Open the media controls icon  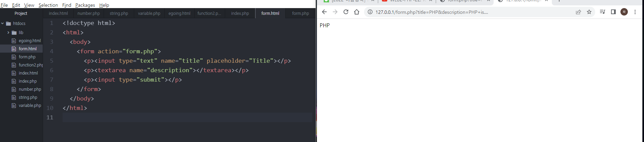tap(602, 12)
